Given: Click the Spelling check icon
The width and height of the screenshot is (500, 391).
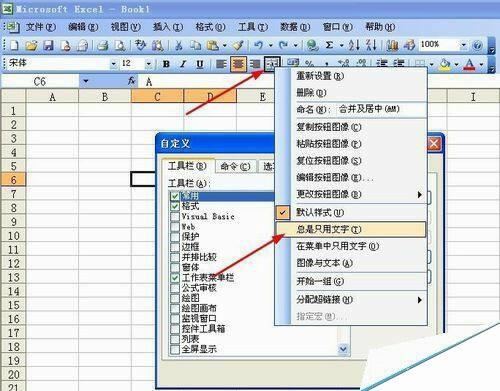Looking at the screenshot, I should click(140, 45).
